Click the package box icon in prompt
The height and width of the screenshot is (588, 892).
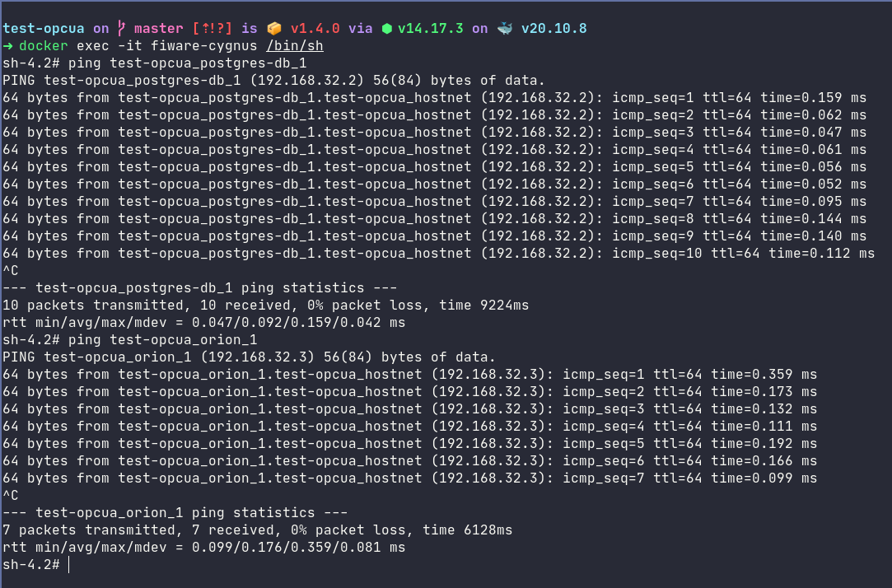point(274,29)
